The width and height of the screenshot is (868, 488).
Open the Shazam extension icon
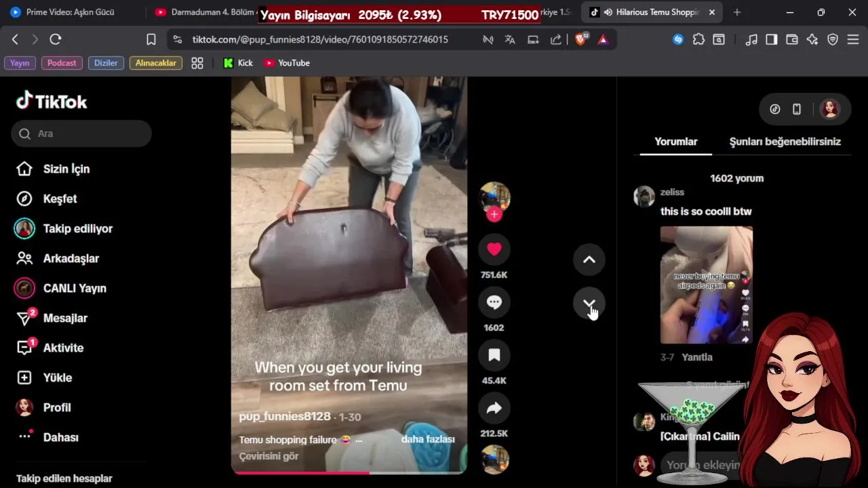pyautogui.click(x=678, y=39)
